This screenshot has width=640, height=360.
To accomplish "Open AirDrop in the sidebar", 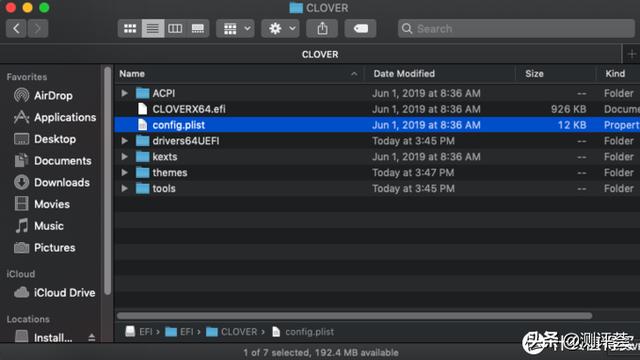I will [x=53, y=96].
